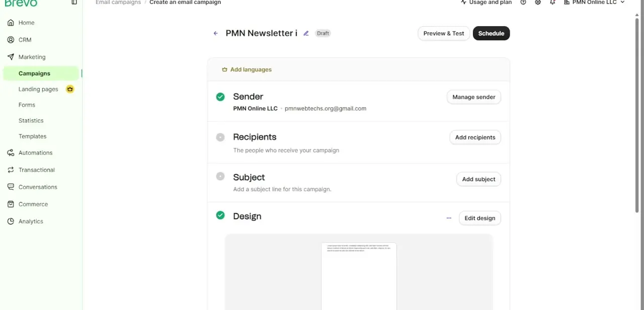Click the Sender green checkmark status
Image resolution: width=644 pixels, height=310 pixels.
220,97
